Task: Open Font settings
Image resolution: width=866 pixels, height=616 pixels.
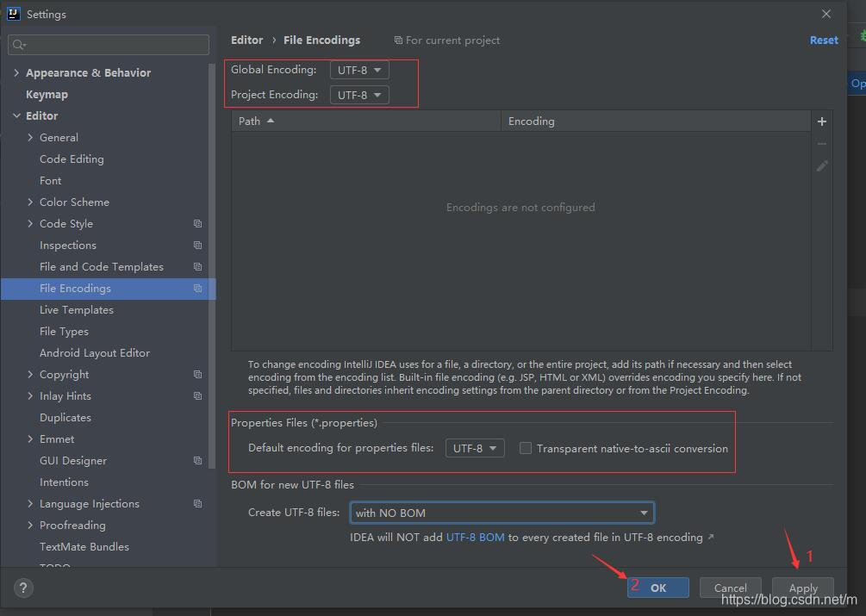Action: pyautogui.click(x=50, y=181)
